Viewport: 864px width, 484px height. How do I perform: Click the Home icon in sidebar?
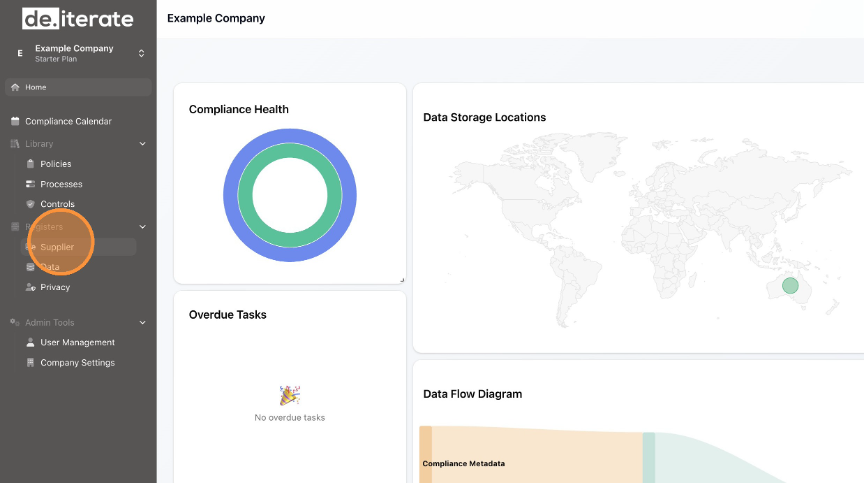pos(15,87)
